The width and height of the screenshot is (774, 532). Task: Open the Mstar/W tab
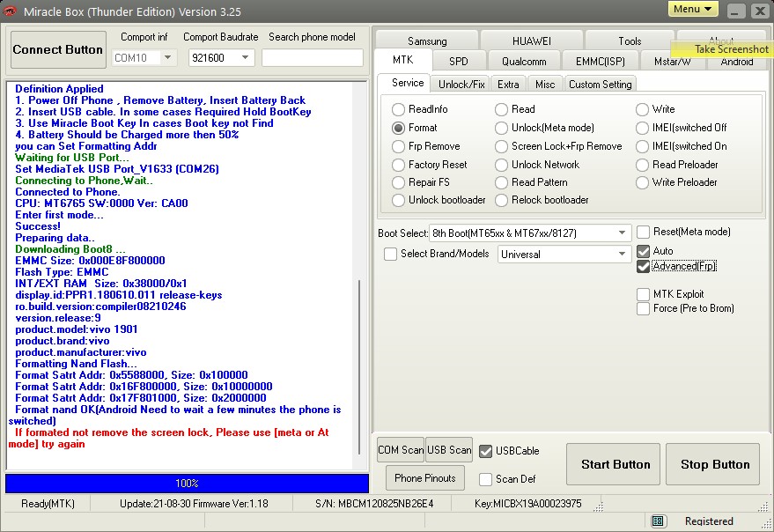[672, 63]
